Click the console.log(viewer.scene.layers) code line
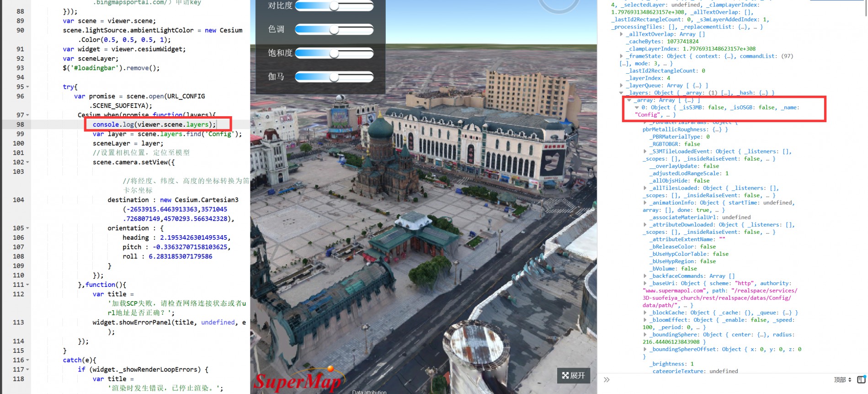Viewport: 868px width, 394px height. (154, 124)
